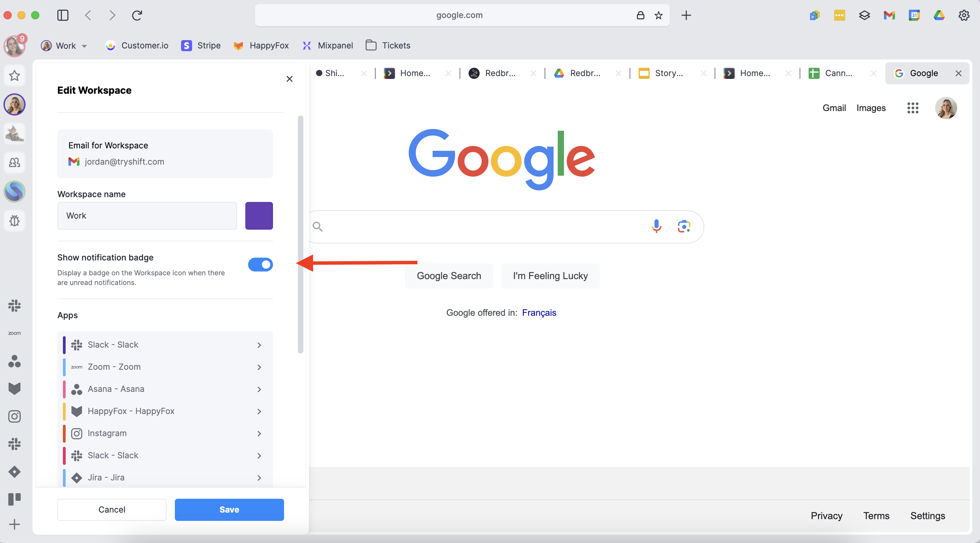The image size is (980, 543).
Task: Open the Settings footer link
Action: 927,516
